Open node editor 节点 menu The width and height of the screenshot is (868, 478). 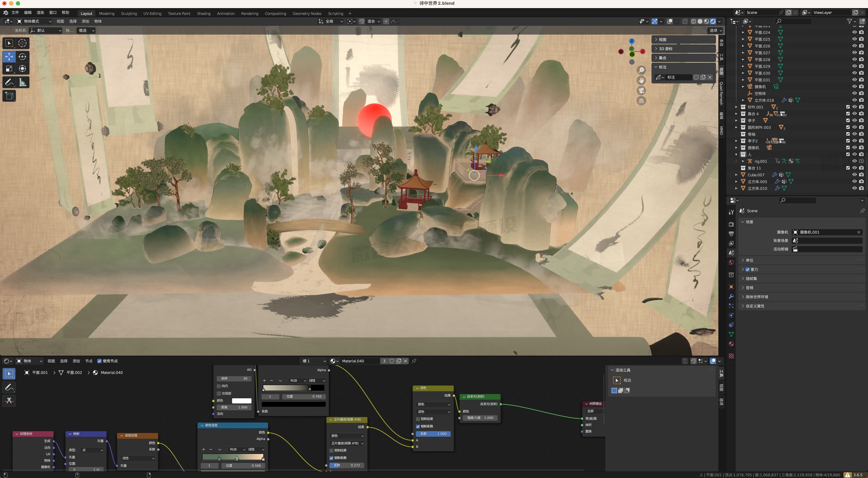click(89, 361)
